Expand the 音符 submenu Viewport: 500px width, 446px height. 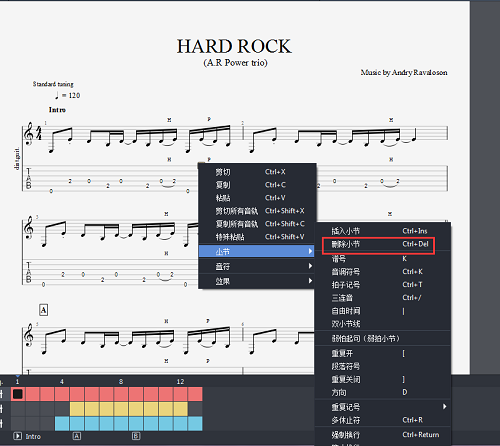coord(257,266)
